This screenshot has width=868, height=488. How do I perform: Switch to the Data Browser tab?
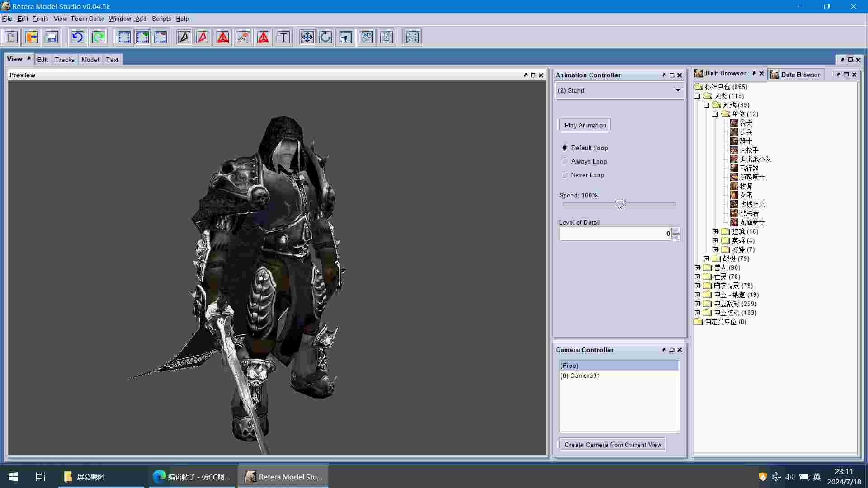coord(796,75)
